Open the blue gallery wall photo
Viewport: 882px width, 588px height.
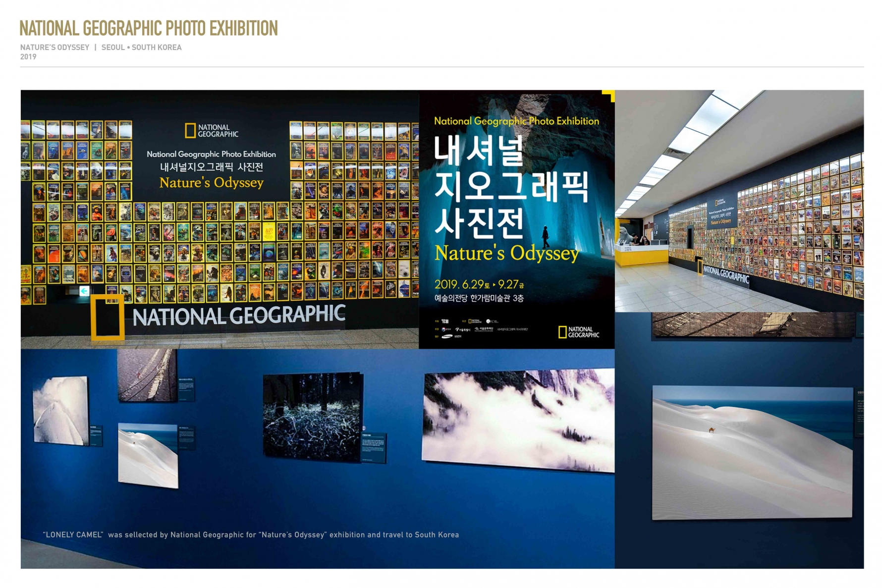click(x=318, y=458)
